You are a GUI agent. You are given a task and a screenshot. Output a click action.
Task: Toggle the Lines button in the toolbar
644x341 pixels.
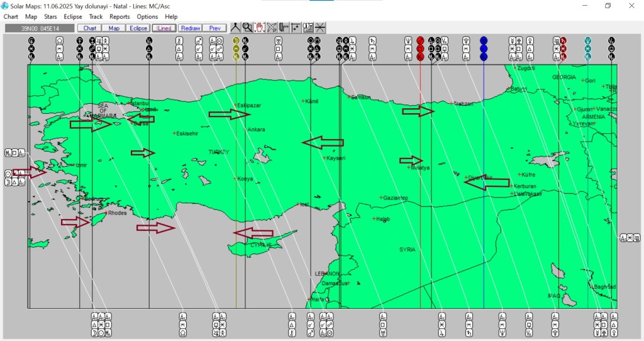click(164, 28)
